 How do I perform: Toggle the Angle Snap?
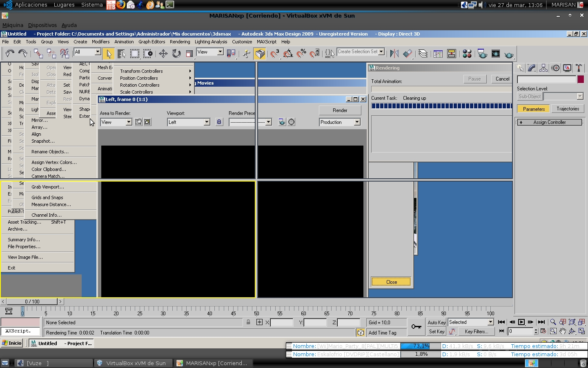tap(288, 54)
